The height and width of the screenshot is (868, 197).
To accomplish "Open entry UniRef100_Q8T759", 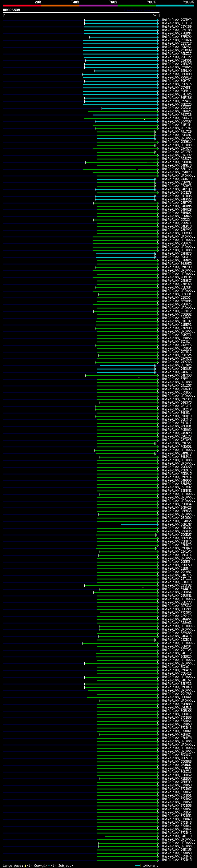I will click(177, 152).
